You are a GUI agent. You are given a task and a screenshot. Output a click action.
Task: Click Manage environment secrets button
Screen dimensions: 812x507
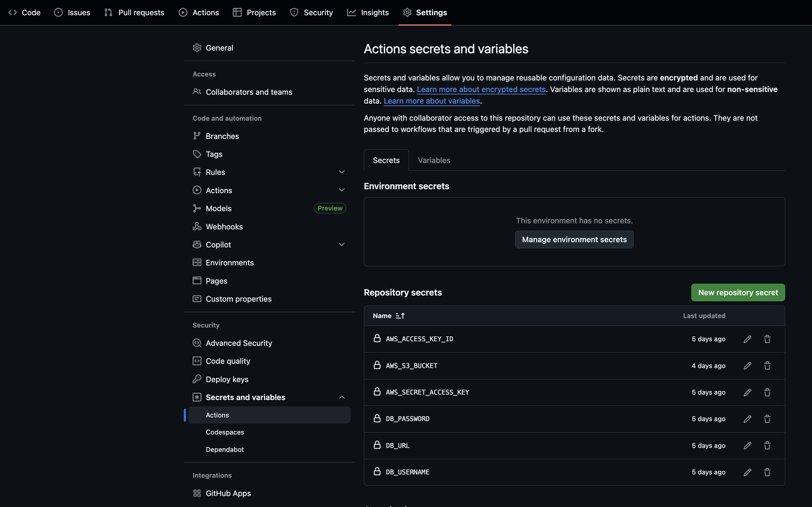click(x=574, y=239)
